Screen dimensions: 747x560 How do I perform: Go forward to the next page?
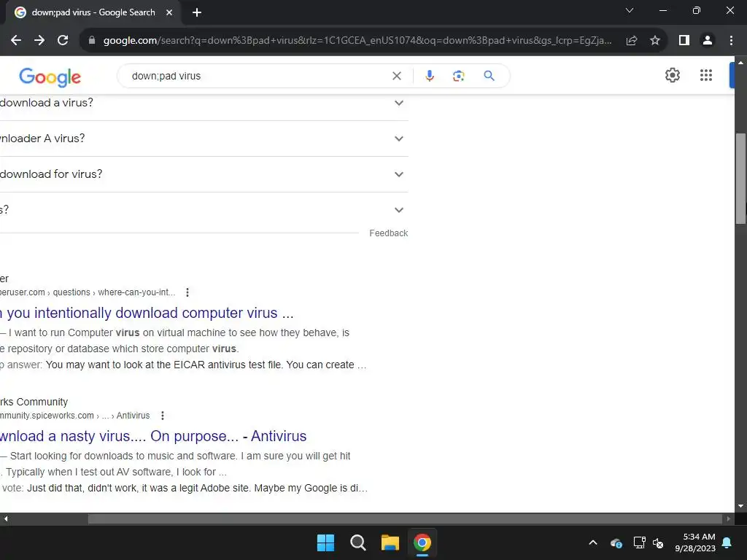pos(39,41)
